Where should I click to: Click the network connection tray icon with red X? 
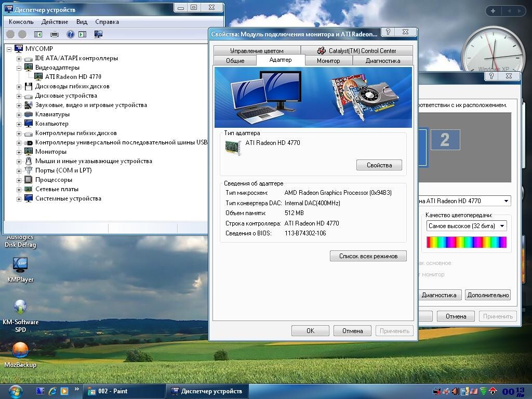point(436,391)
